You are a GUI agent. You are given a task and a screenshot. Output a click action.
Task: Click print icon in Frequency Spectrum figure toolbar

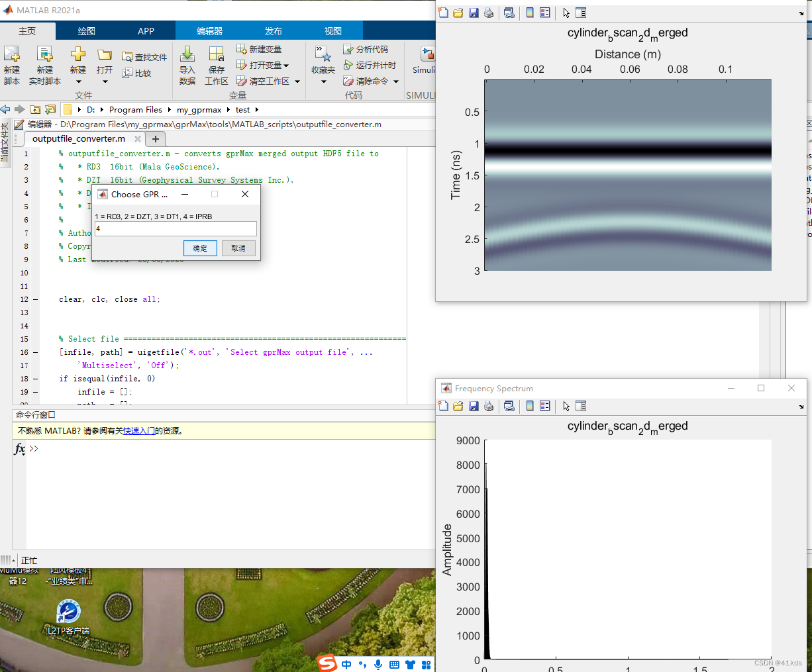click(489, 407)
